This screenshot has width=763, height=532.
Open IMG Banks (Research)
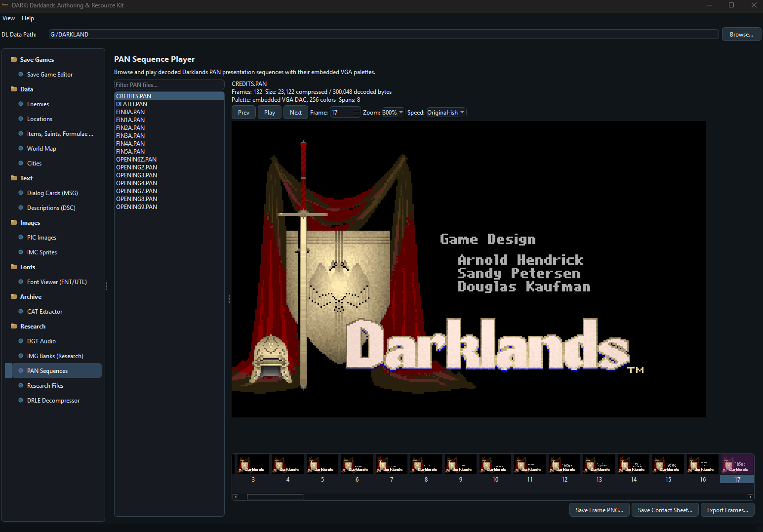pyautogui.click(x=55, y=356)
